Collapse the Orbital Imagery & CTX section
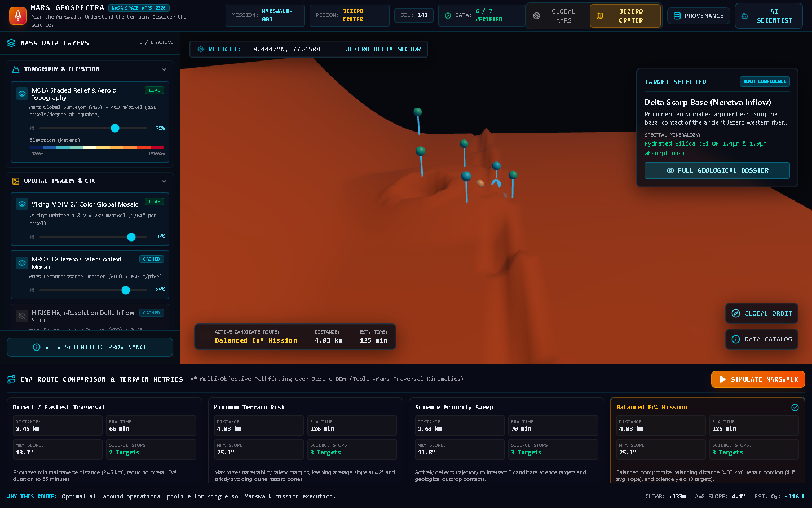This screenshot has width=812, height=508. 164,181
